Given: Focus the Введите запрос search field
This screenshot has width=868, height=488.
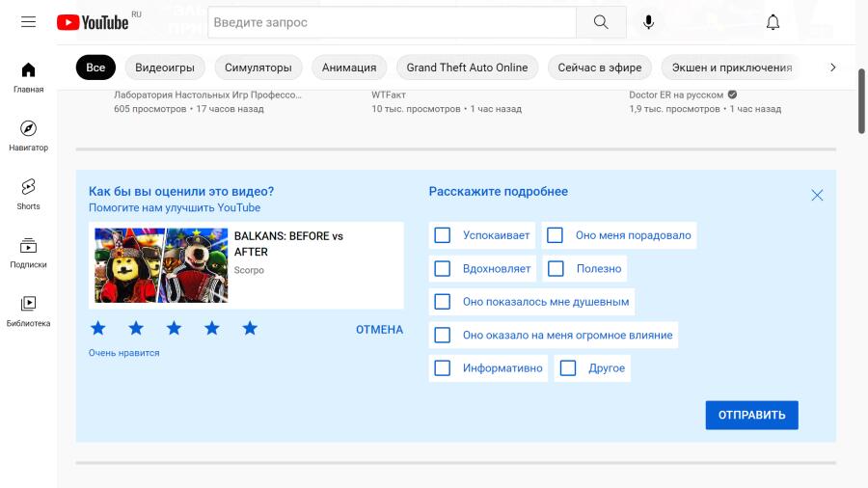Looking at the screenshot, I should point(392,22).
